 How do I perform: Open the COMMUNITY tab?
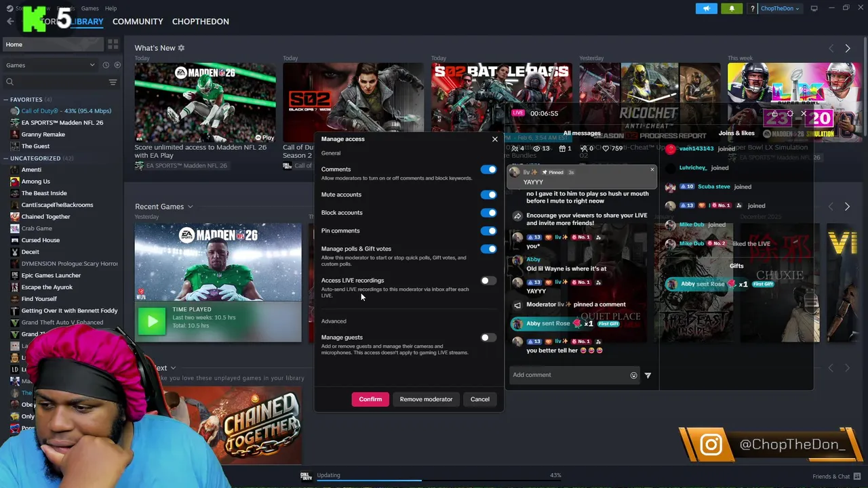point(138,22)
